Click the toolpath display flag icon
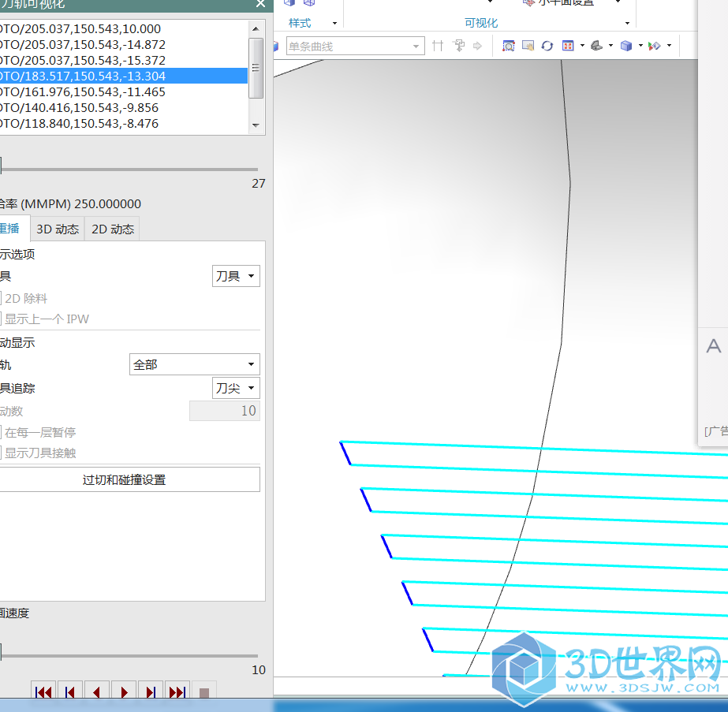This screenshot has height=712, width=728. (x=655, y=46)
